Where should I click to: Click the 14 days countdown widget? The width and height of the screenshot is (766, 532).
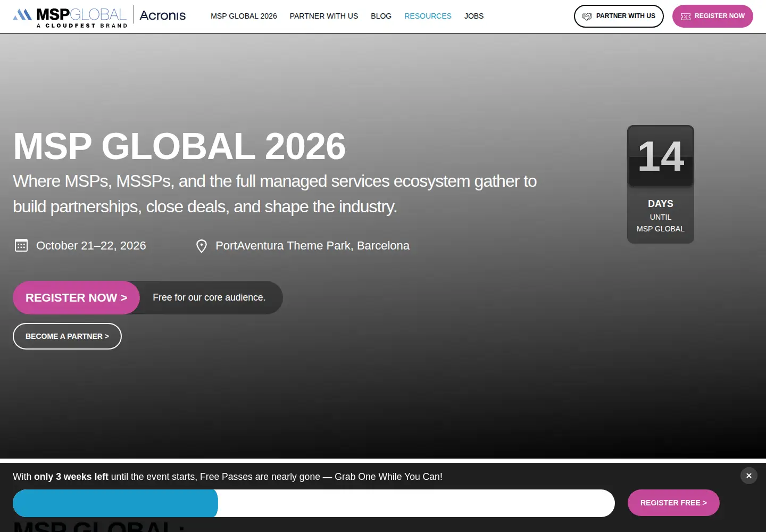coord(661,184)
